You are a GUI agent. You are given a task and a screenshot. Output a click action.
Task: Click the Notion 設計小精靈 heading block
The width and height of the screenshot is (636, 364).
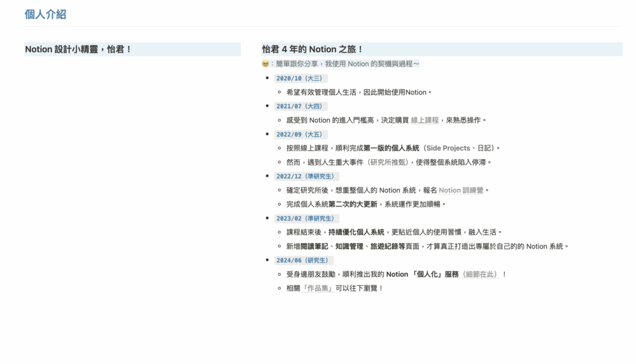[x=78, y=49]
